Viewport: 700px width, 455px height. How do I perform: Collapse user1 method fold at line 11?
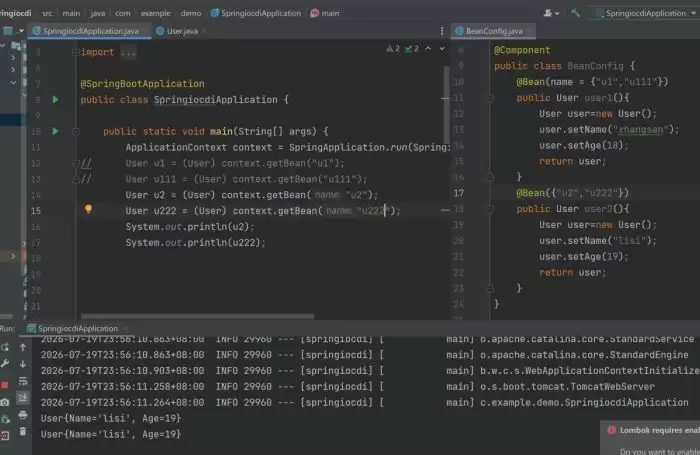point(490,98)
